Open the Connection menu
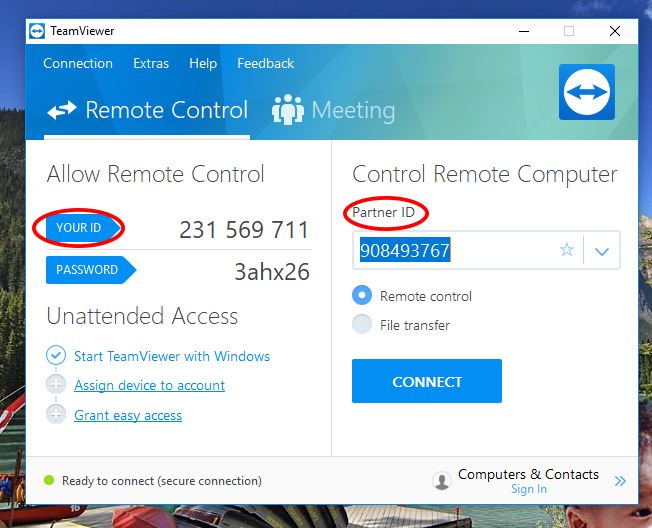This screenshot has height=528, width=652. pyautogui.click(x=78, y=63)
